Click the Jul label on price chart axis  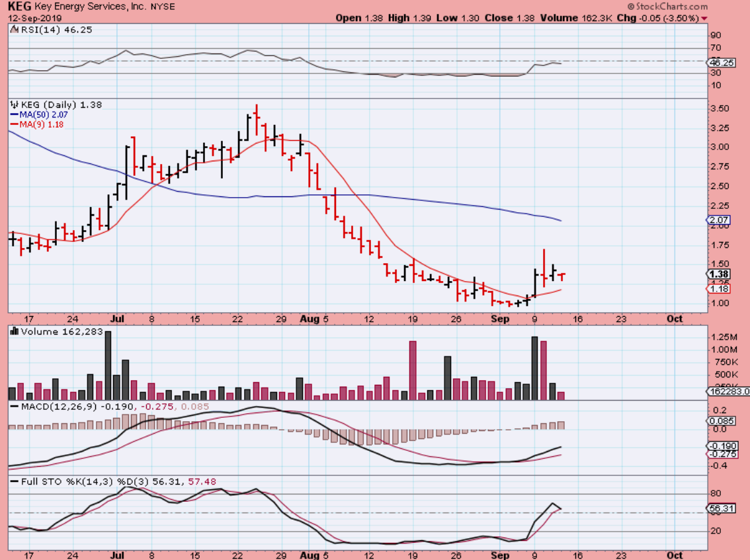[117, 319]
